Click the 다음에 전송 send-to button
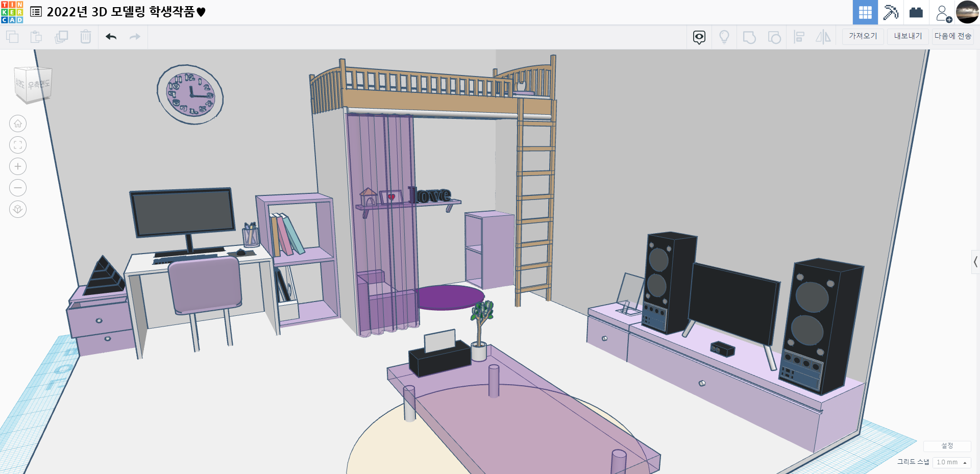This screenshot has width=980, height=474. click(x=952, y=36)
